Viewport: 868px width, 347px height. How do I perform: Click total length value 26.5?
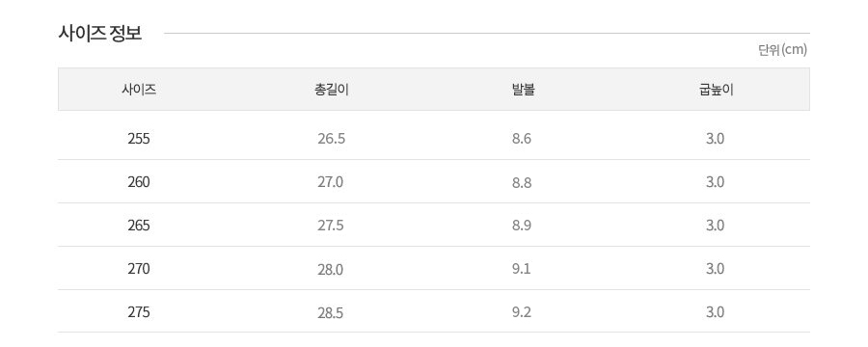[x=331, y=139]
